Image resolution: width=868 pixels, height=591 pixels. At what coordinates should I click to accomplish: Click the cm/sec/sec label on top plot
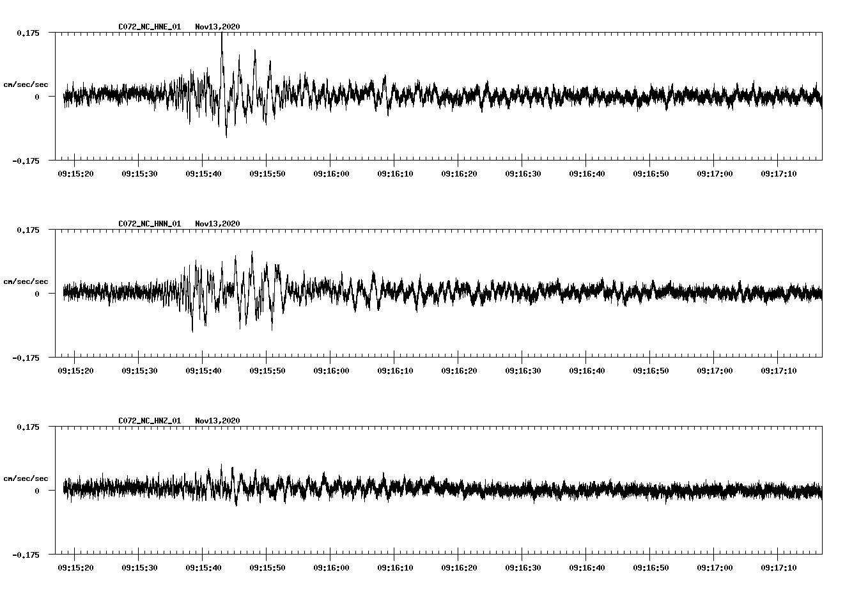[26, 84]
